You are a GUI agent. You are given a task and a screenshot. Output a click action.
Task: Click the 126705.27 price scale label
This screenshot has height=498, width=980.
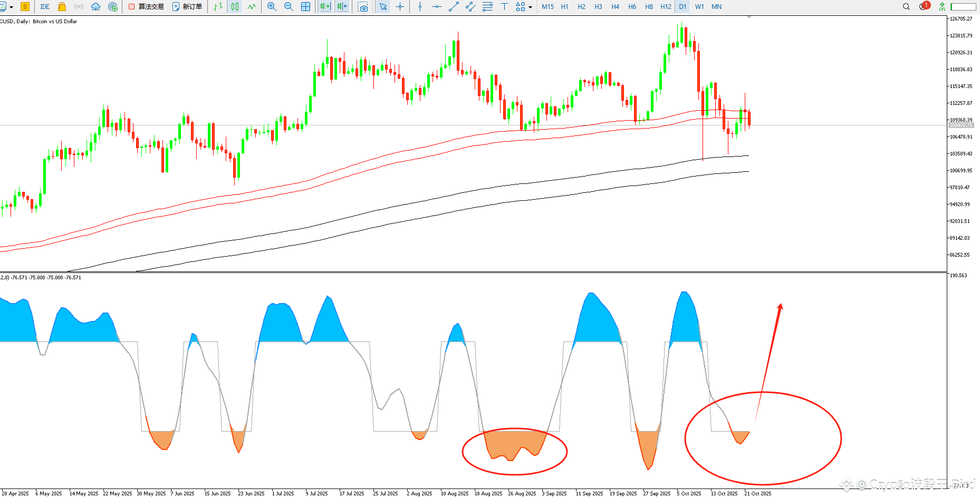(x=961, y=19)
